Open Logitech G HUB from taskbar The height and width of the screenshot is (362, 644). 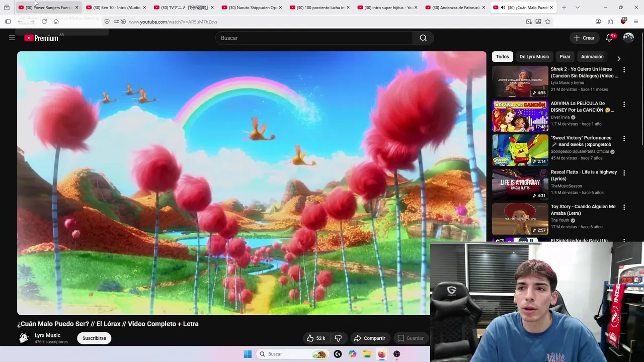pos(338,354)
